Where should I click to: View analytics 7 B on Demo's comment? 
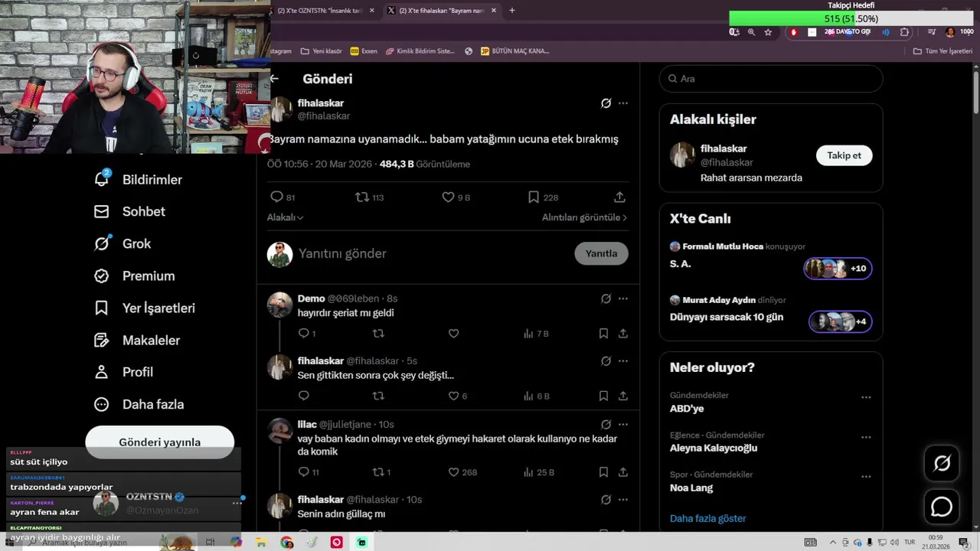click(x=536, y=334)
